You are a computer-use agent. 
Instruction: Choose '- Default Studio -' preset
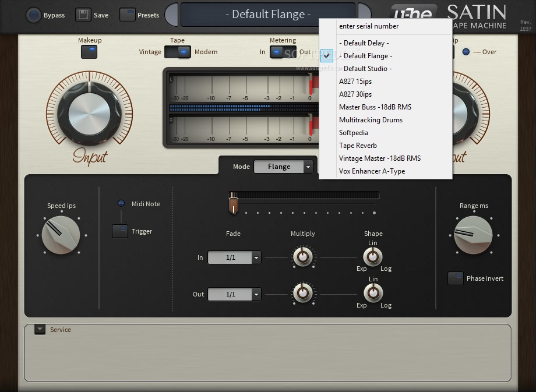coord(386,69)
